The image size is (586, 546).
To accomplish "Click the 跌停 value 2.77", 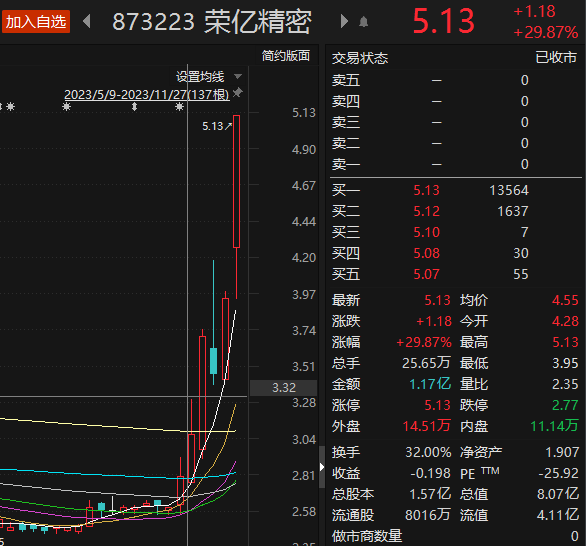I will coord(565,405).
